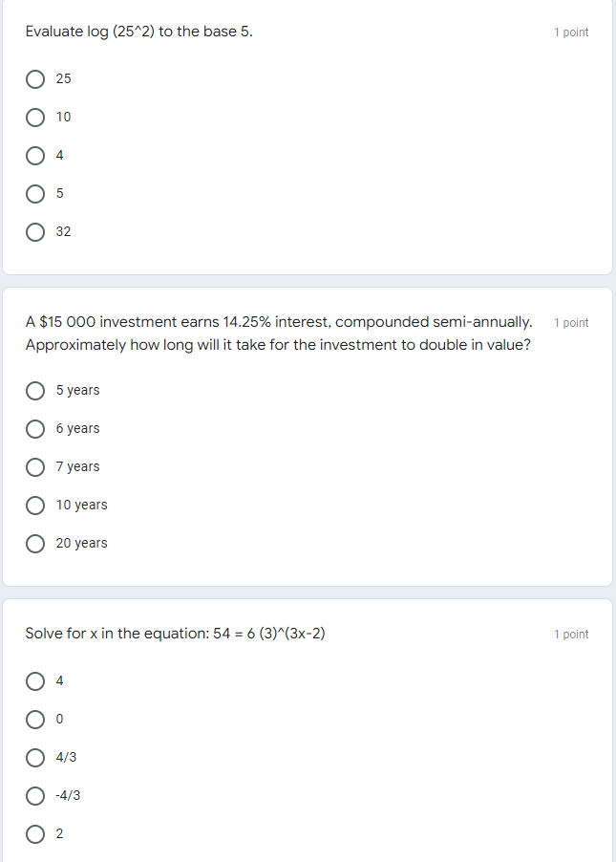Select 20 years for the investment question
The height and width of the screenshot is (862, 616).
click(35, 543)
